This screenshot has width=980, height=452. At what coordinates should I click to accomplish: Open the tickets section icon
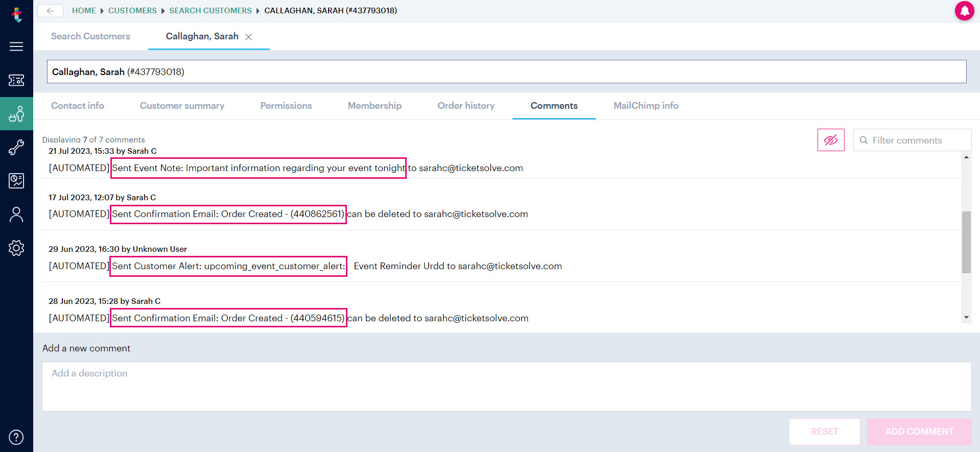(x=16, y=80)
